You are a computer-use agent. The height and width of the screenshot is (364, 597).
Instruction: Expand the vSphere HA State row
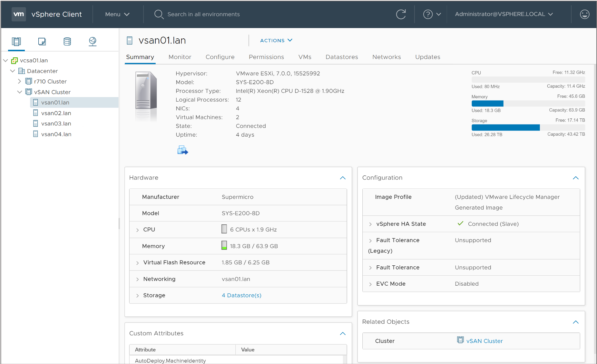coord(370,224)
